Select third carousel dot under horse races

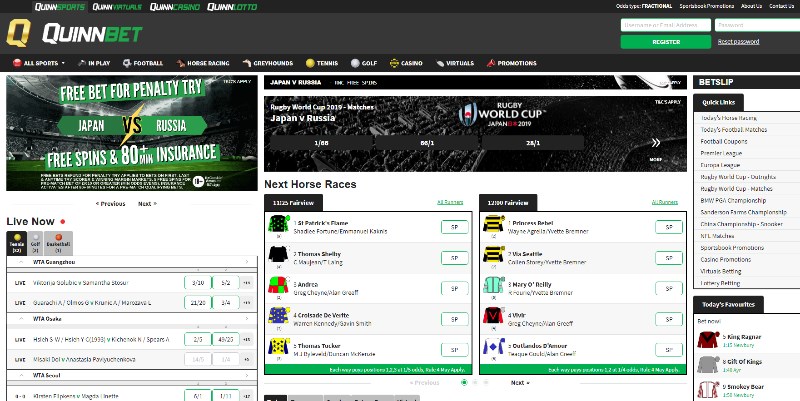pyautogui.click(x=486, y=382)
